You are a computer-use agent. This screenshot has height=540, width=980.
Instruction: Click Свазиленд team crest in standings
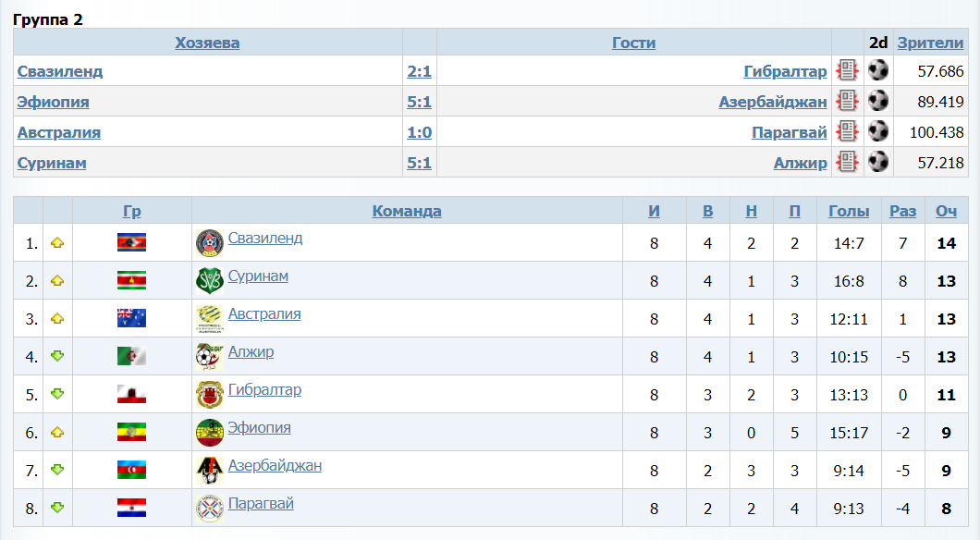click(x=209, y=243)
